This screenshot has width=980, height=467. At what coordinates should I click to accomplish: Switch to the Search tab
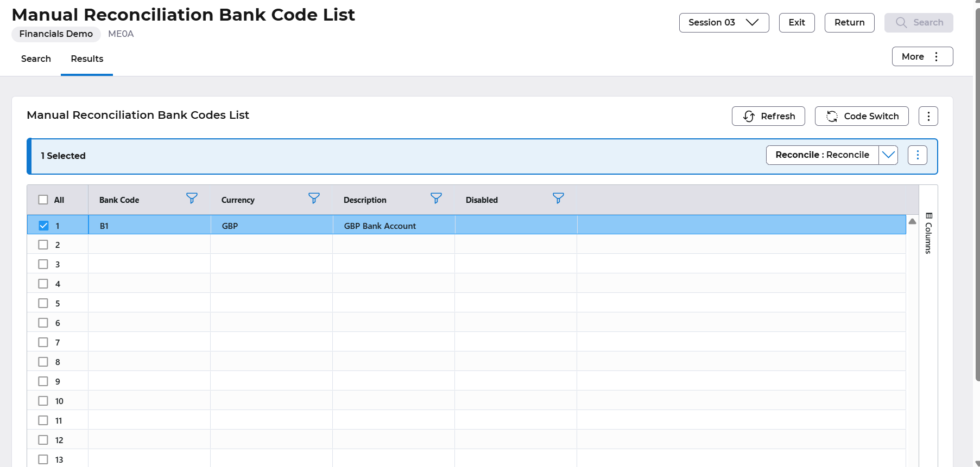(x=36, y=59)
